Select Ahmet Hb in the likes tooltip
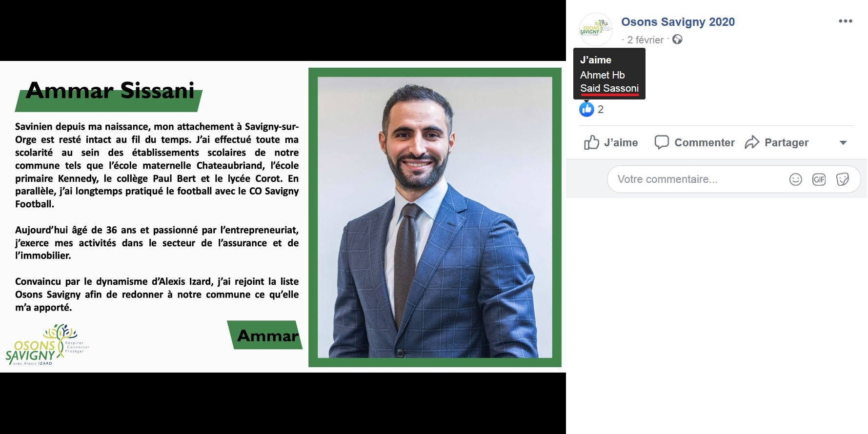Image resolution: width=868 pixels, height=434 pixels. (602, 75)
